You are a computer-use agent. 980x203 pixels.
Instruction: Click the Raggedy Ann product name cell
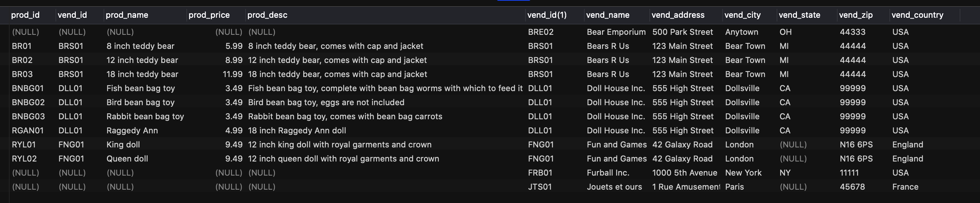(132, 131)
